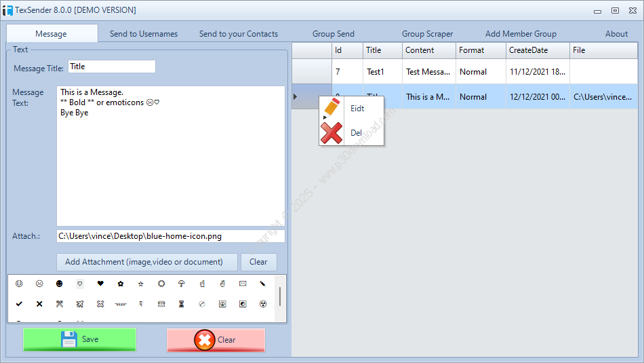Click the emoticon panel scrollbar

pyautogui.click(x=280, y=297)
